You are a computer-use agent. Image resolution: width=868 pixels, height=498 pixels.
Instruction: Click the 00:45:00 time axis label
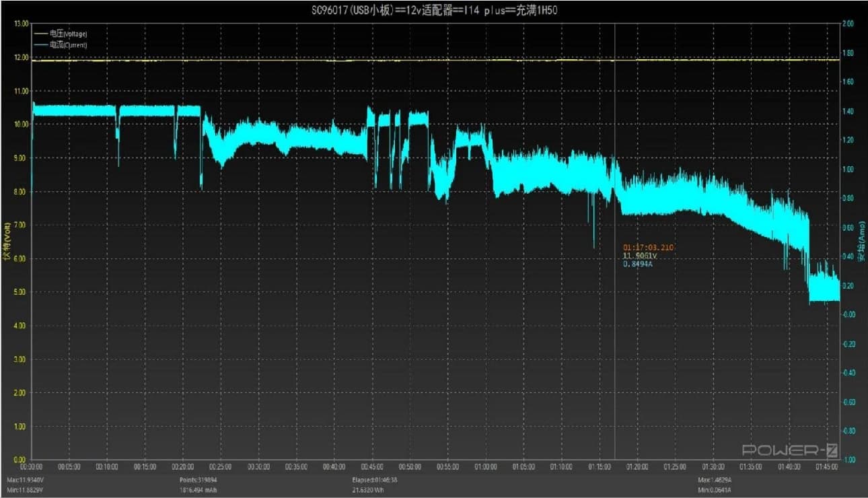[372, 466]
